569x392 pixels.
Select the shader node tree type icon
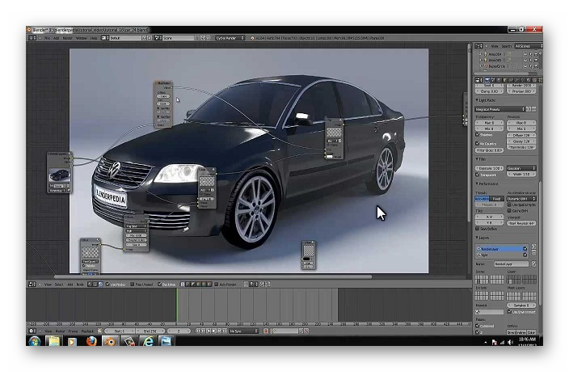tap(90, 285)
